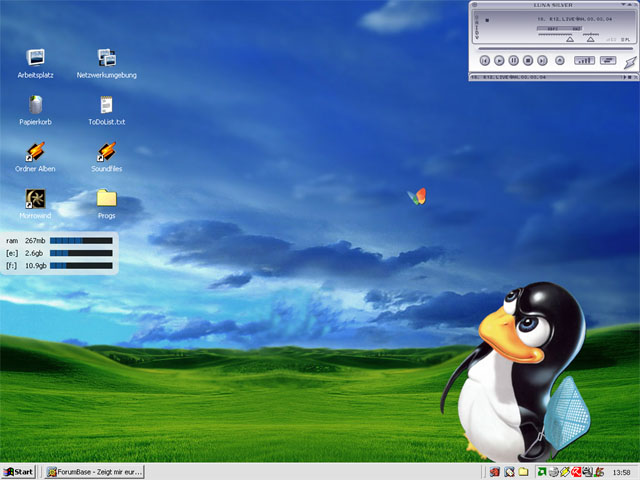
Task: Toggle Winamp shuffle/repeat arrows button
Action: pyautogui.click(x=608, y=60)
